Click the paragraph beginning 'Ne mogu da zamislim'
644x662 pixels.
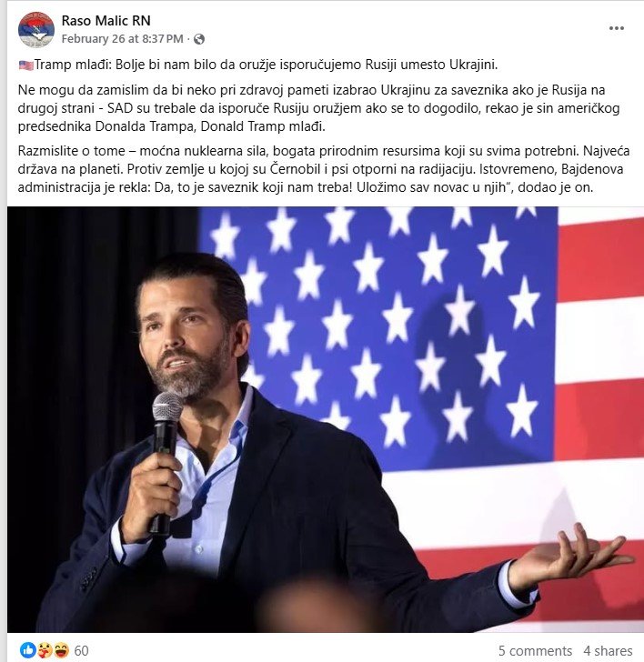pos(319,108)
